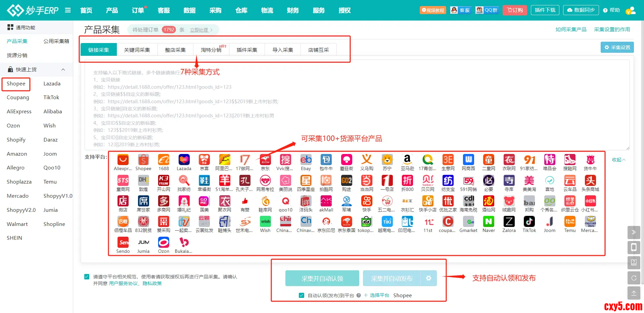
Task: Open auto-publish settings gear icon
Action: pos(428,278)
